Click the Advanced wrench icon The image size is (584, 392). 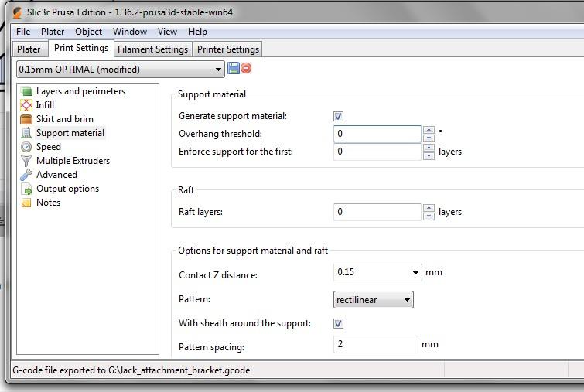pyautogui.click(x=26, y=175)
